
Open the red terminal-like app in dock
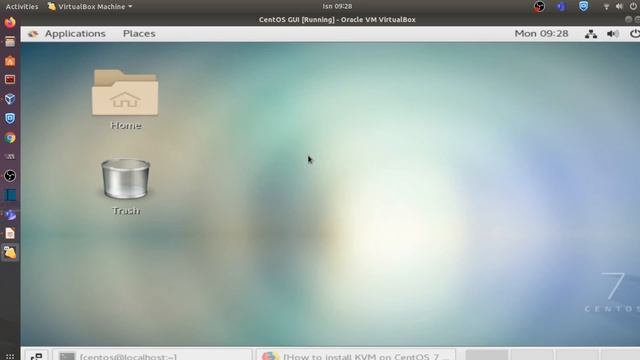coord(10,79)
